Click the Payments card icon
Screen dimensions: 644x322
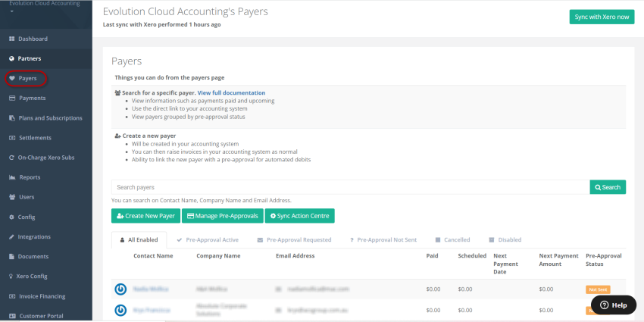[x=12, y=98]
